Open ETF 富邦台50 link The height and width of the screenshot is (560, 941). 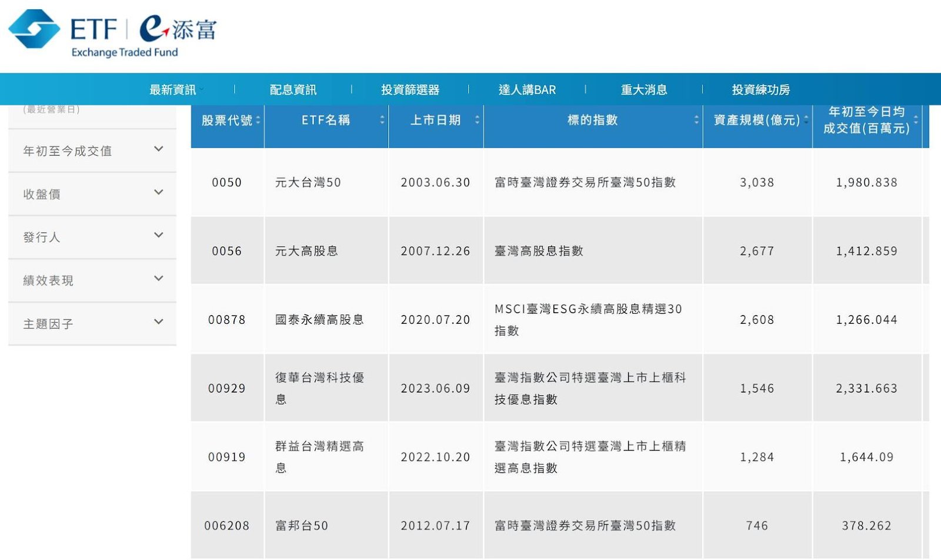pos(302,525)
